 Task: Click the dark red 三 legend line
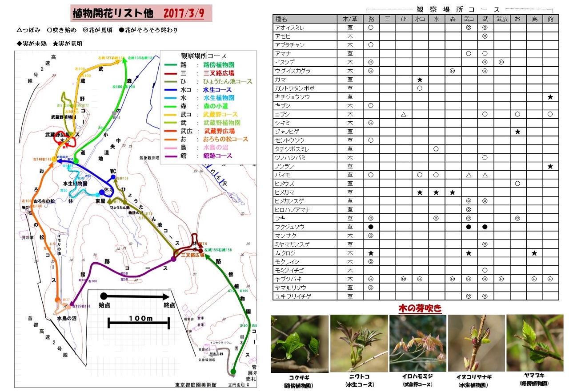[171, 73]
